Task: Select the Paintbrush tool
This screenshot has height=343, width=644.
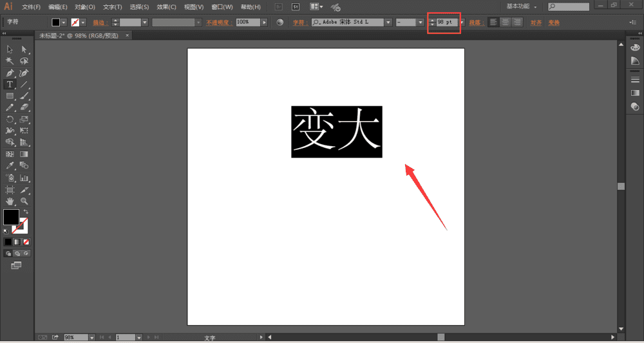Action: pyautogui.click(x=24, y=96)
